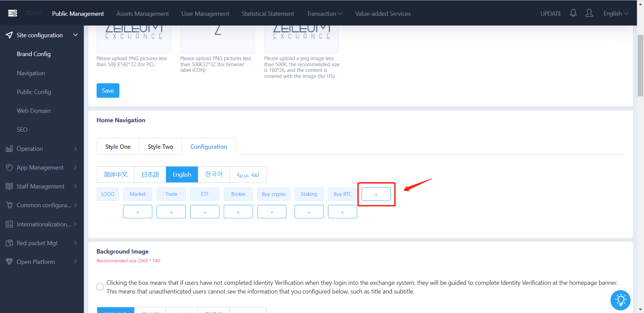Click the Red packet Mgt icon
Viewport: 644px width, 313px height.
(x=9, y=243)
